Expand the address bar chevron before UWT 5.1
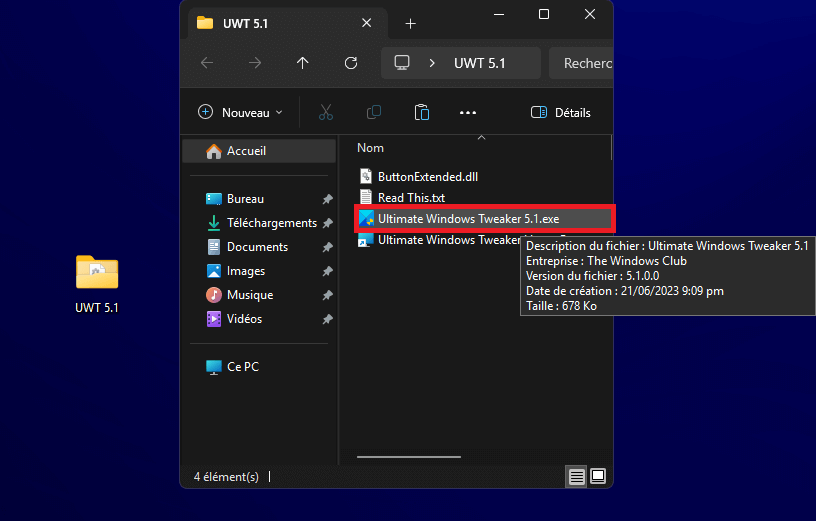The height and width of the screenshot is (522, 816). point(432,63)
